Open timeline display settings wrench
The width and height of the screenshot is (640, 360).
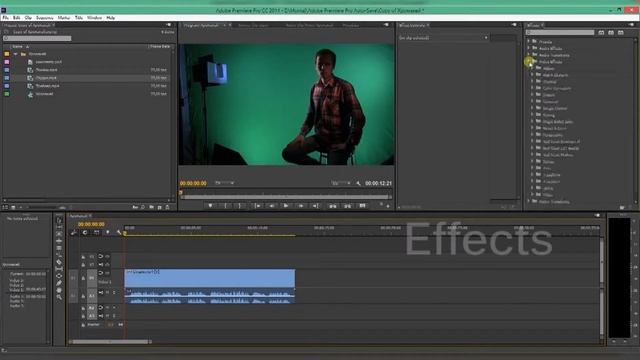(x=119, y=232)
